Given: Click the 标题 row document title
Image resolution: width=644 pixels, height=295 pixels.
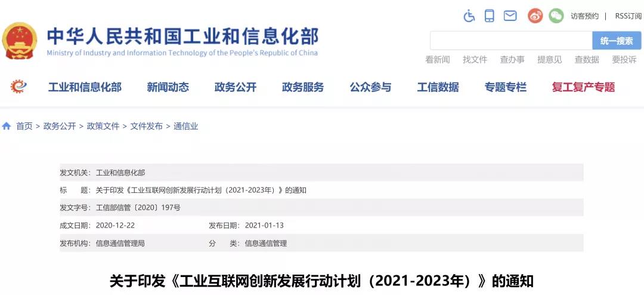Looking at the screenshot, I should pyautogui.click(x=201, y=190).
